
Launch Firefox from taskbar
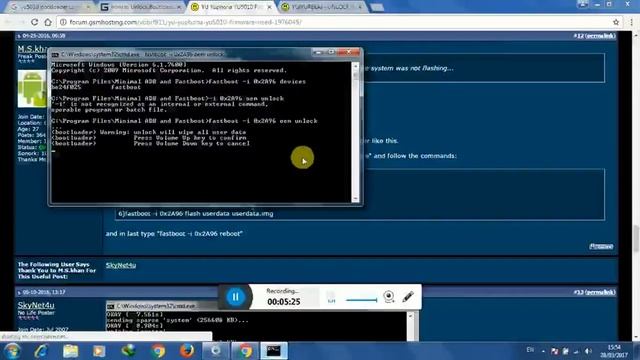(x=187, y=351)
